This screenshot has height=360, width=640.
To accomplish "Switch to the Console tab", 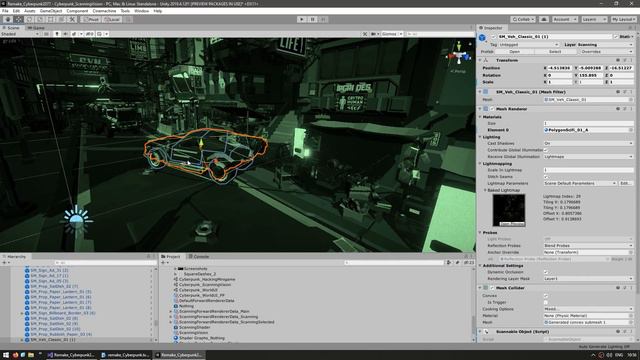I will [x=198, y=256].
